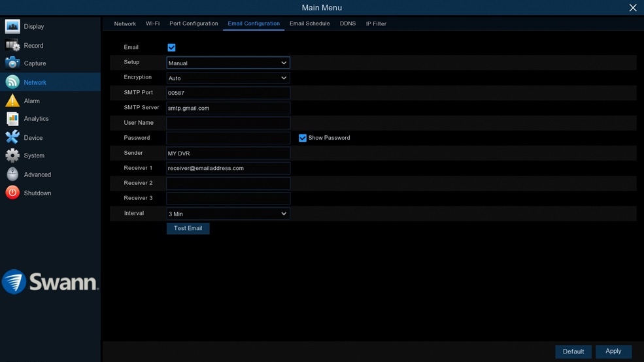This screenshot has height=362, width=644.
Task: Click the Alarm warning triangle icon
Action: point(12,101)
